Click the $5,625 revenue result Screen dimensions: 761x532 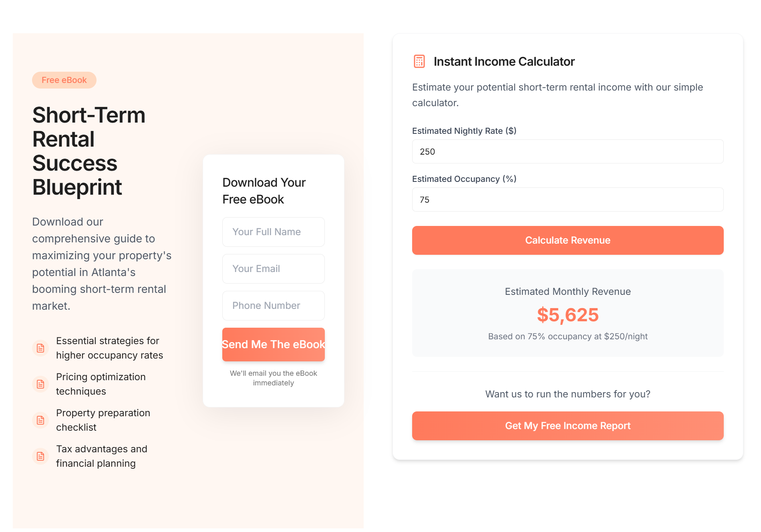click(568, 315)
